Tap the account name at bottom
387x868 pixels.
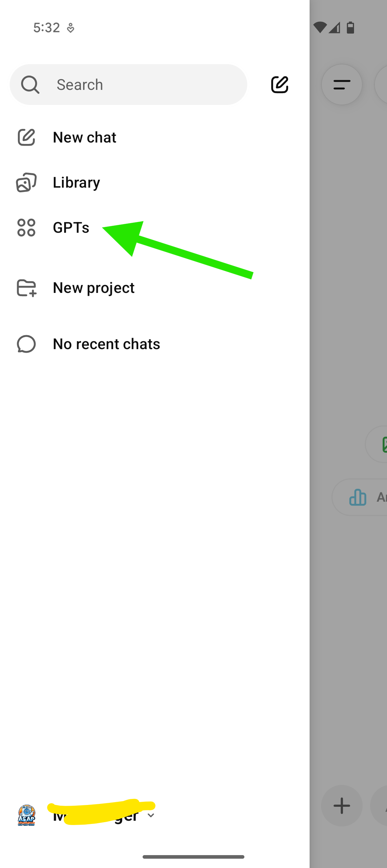(x=95, y=815)
